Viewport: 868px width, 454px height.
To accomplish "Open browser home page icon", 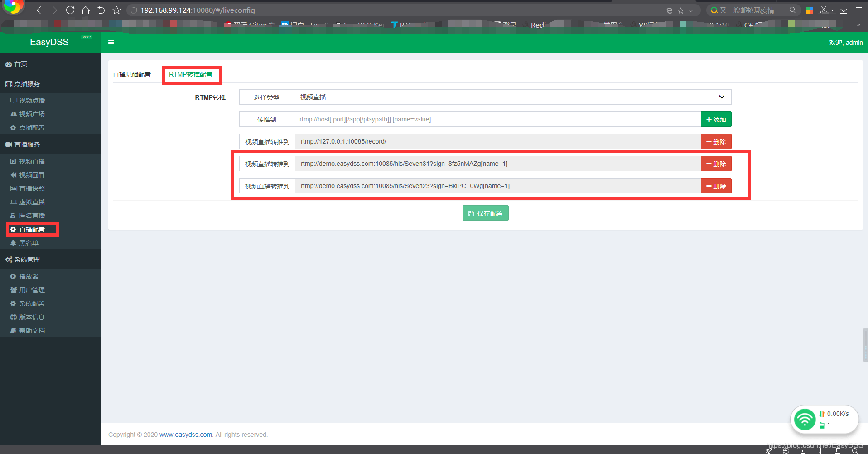I will [x=86, y=10].
